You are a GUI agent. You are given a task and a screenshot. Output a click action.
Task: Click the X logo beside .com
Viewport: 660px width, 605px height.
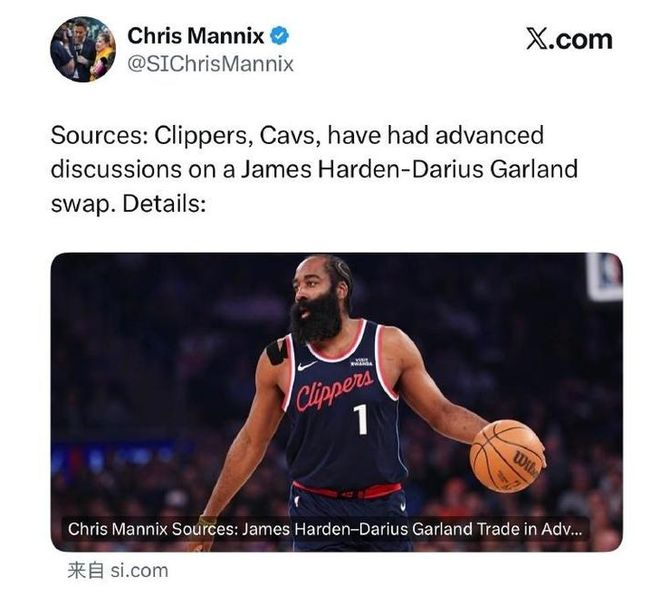[x=536, y=40]
